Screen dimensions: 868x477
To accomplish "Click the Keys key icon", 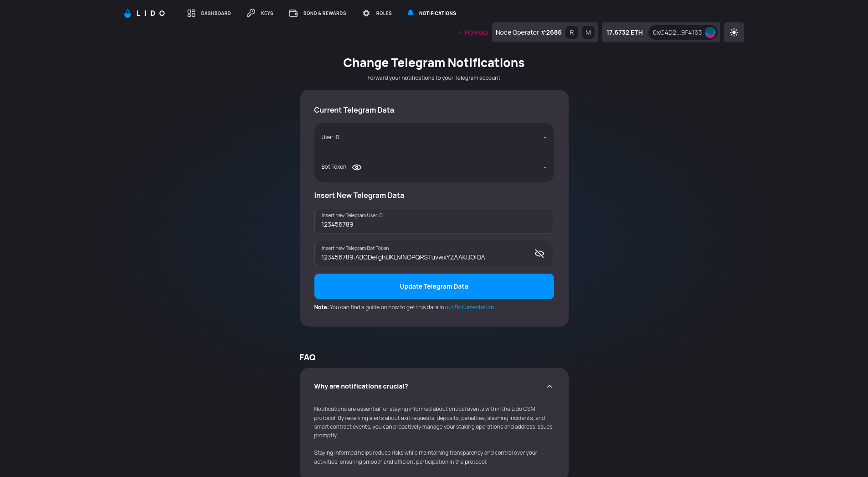I will point(251,13).
